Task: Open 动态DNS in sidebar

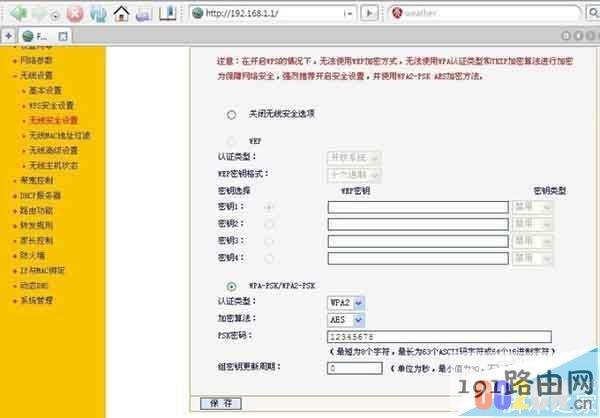Action: [x=34, y=285]
